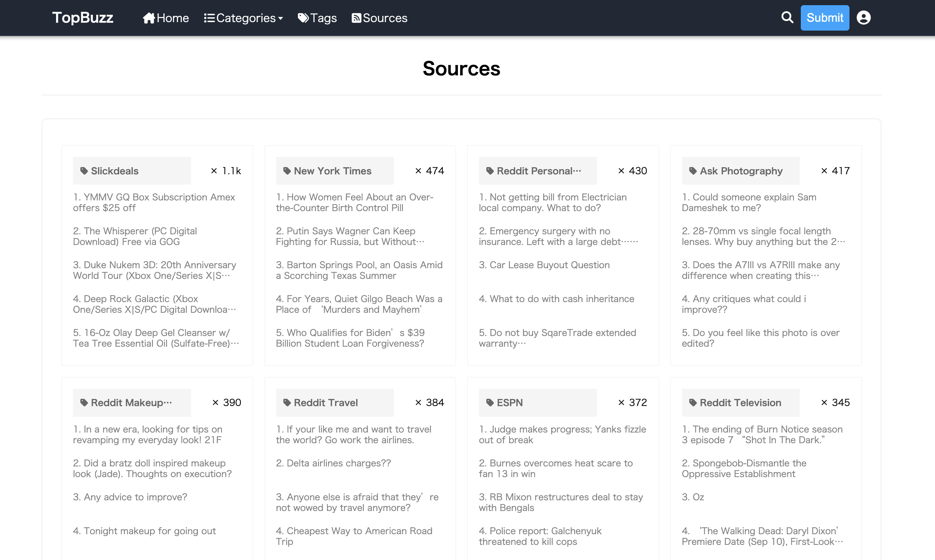
Task: Click the Tags icon in navbar
Action: pyautogui.click(x=303, y=18)
